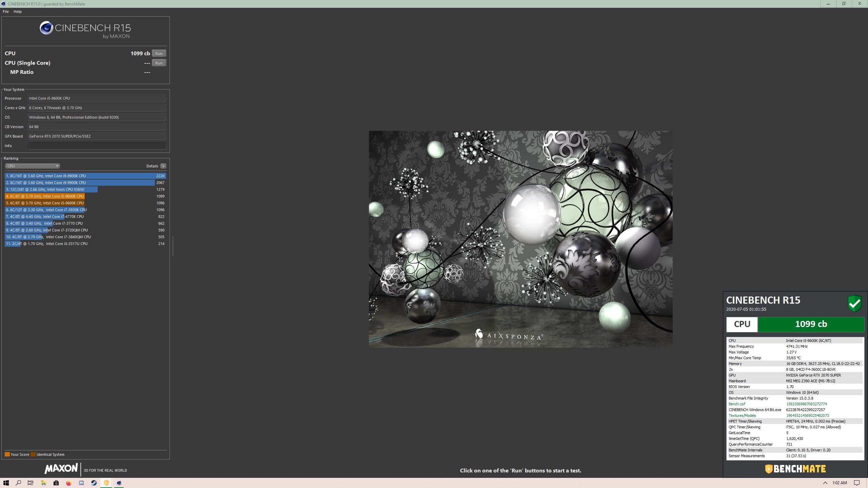Image resolution: width=868 pixels, height=488 pixels.
Task: Click the Max Frequency 4741.31 MHz value
Action: 797,346
